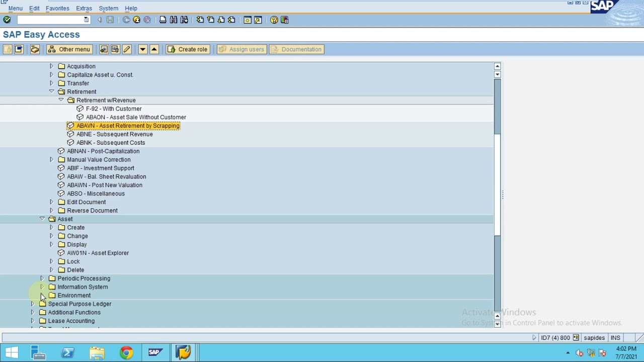The height and width of the screenshot is (362, 644).
Task: Expand the status bar message arrow
Action: (534, 337)
